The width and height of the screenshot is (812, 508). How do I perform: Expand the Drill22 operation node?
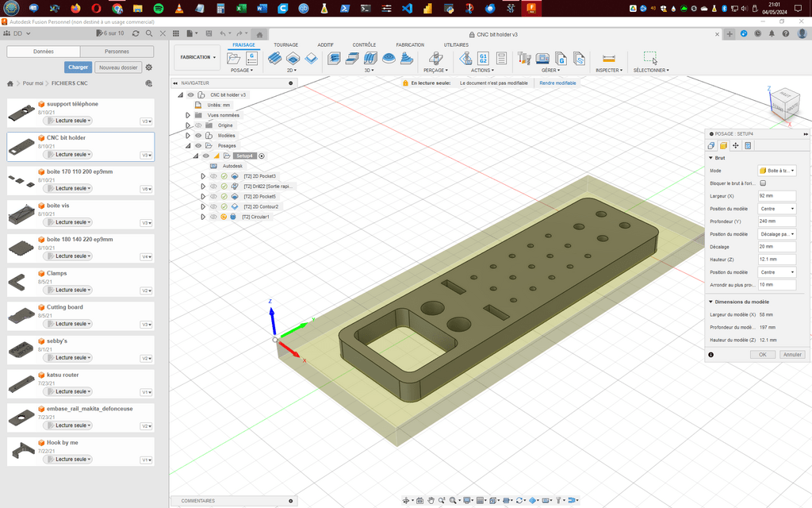203,186
